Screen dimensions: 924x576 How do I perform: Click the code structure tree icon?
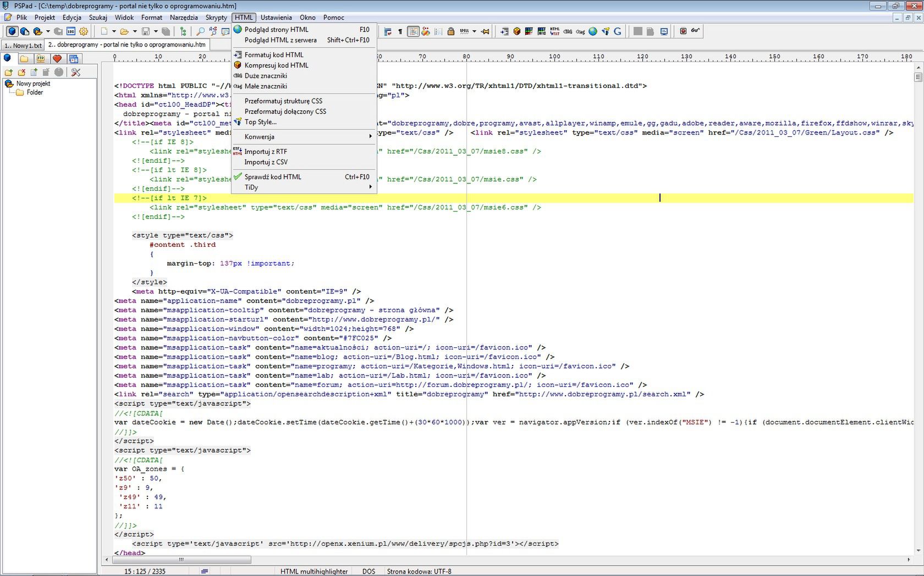183,31
